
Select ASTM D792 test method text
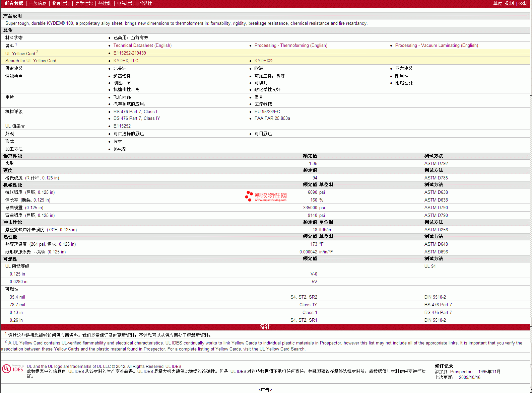(x=436, y=163)
